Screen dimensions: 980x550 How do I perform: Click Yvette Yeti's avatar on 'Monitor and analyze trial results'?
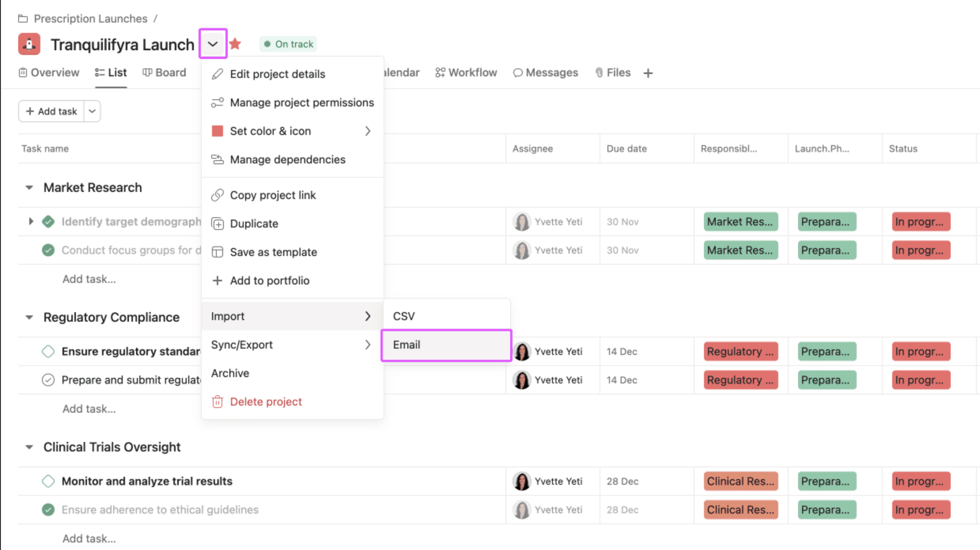(x=522, y=481)
